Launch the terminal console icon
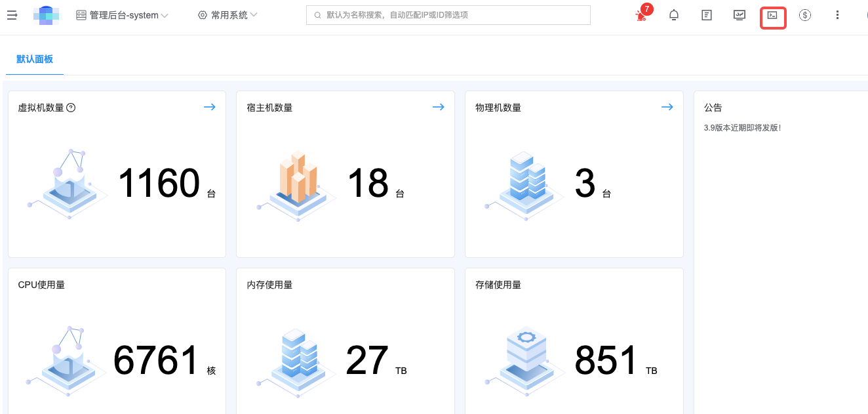The image size is (868, 414). coord(772,15)
